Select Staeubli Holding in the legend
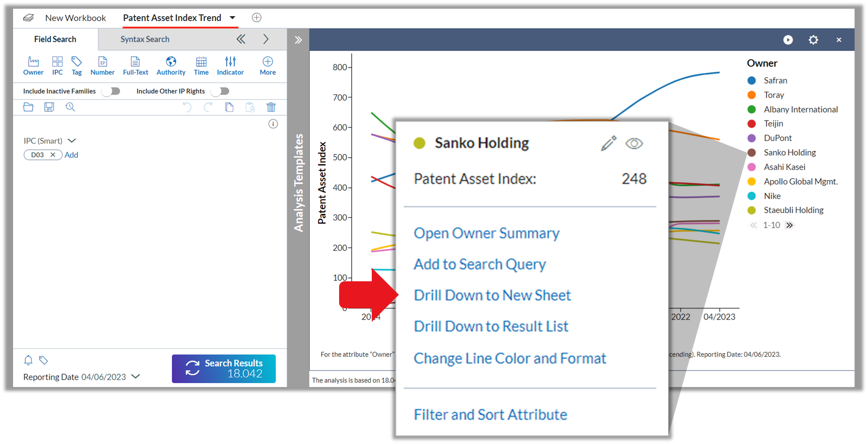The height and width of the screenshot is (444, 868). click(x=785, y=210)
